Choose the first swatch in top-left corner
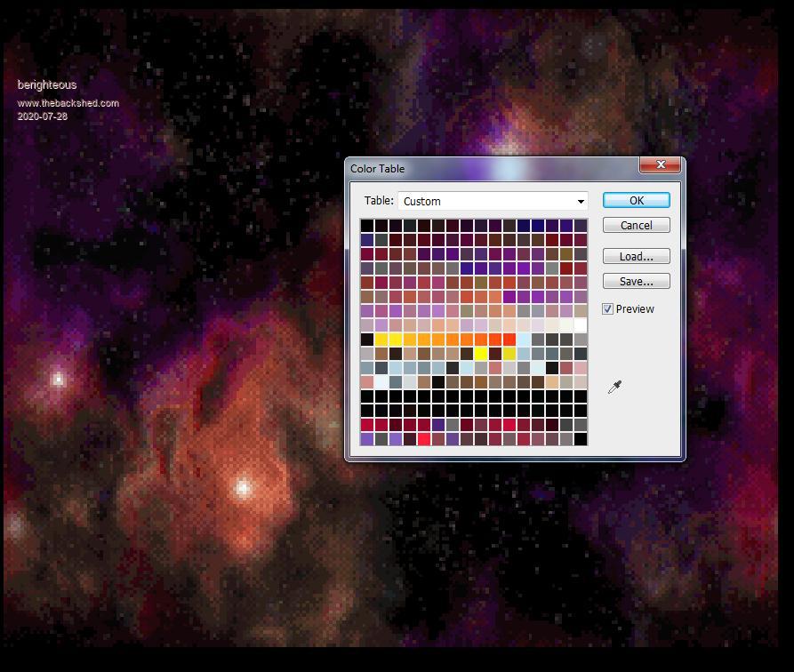Screen dimensions: 794x672 click(x=367, y=226)
